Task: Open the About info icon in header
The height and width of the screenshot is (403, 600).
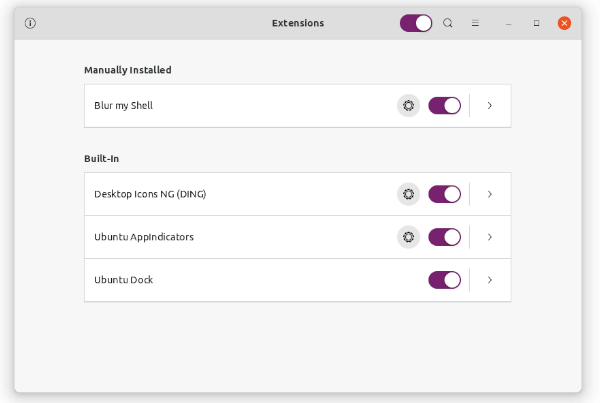Action: (x=30, y=23)
